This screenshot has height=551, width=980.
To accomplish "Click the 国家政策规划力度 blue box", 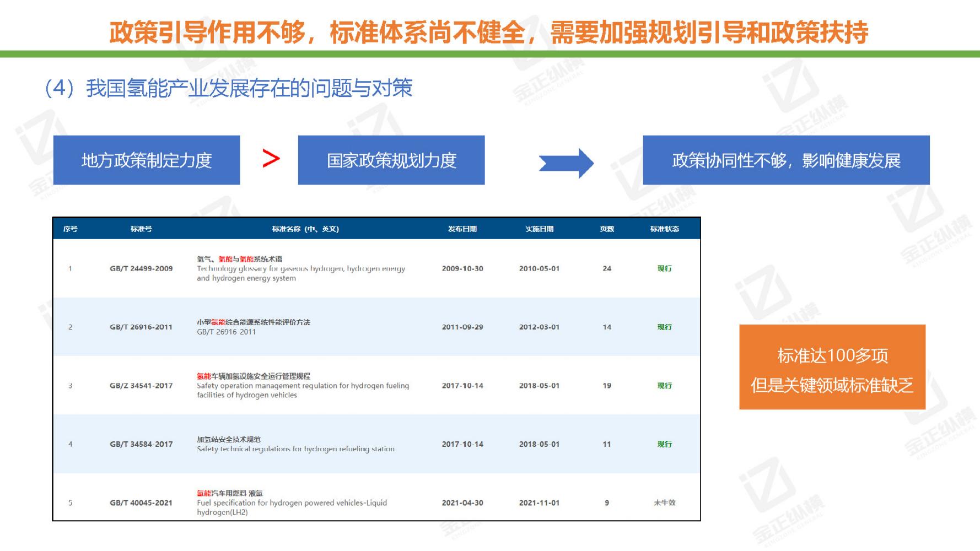I will tap(391, 160).
